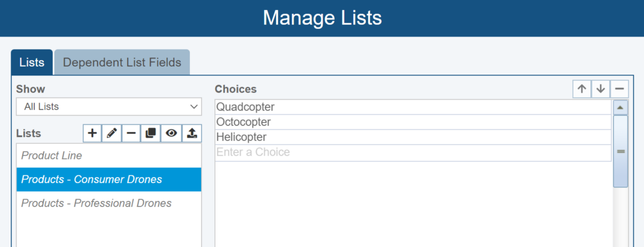Click the Quadcopter choice field
The width and height of the screenshot is (644, 247).
pos(413,107)
